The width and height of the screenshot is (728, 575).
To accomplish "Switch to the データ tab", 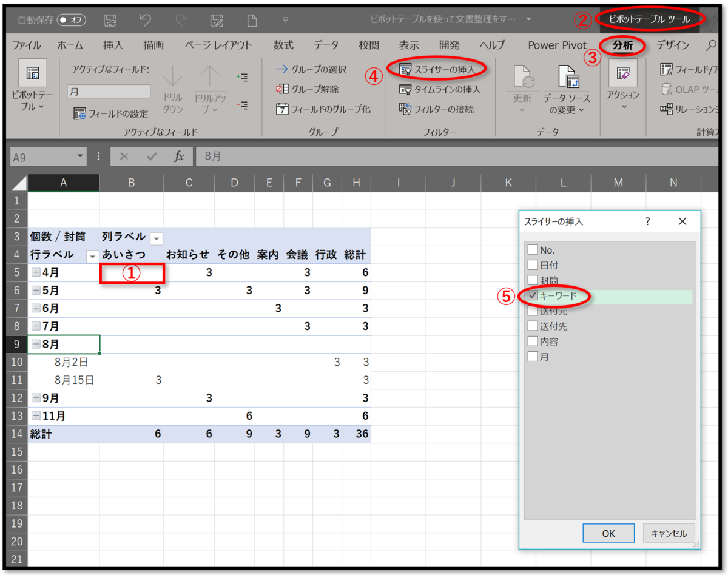I will [x=326, y=45].
